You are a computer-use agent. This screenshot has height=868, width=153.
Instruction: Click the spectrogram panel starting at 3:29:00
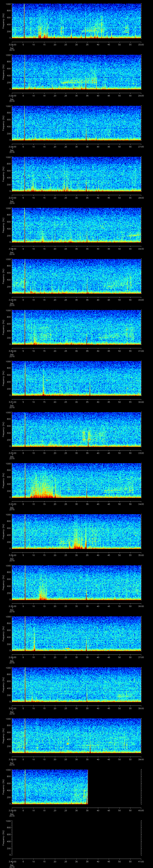(76, 276)
